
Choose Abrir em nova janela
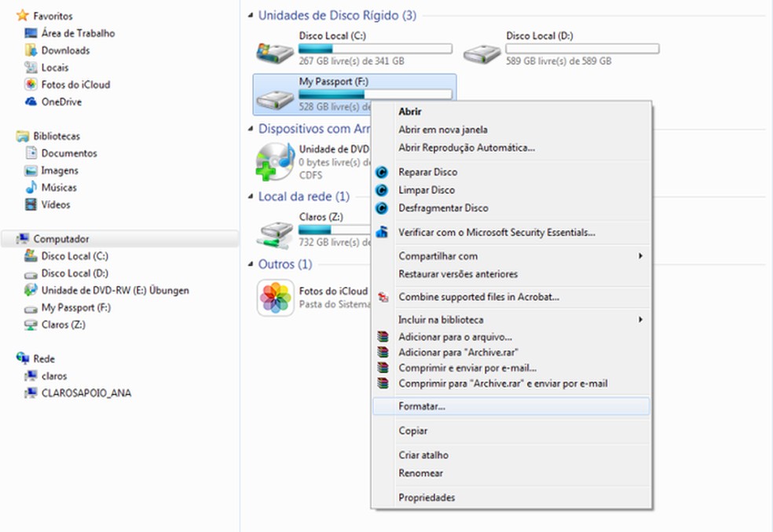pos(511,129)
